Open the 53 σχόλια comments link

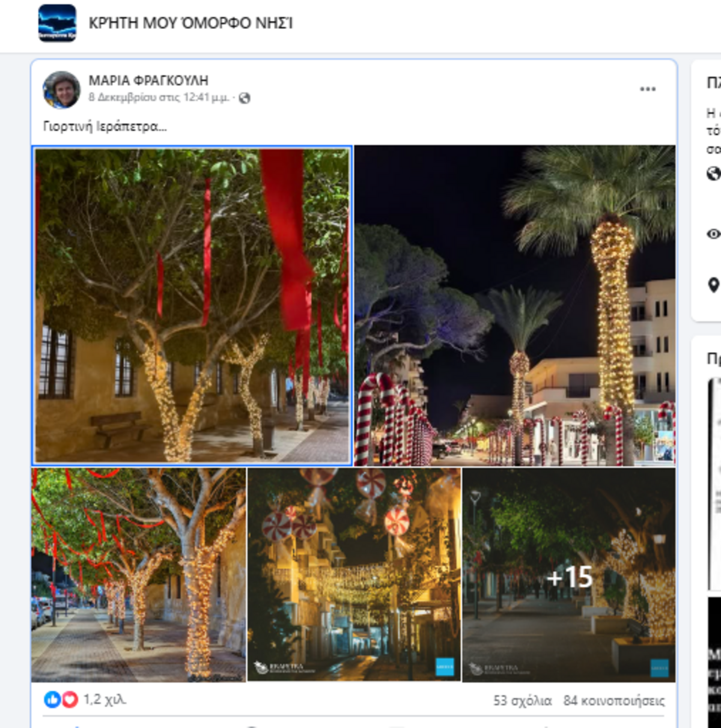[522, 700]
